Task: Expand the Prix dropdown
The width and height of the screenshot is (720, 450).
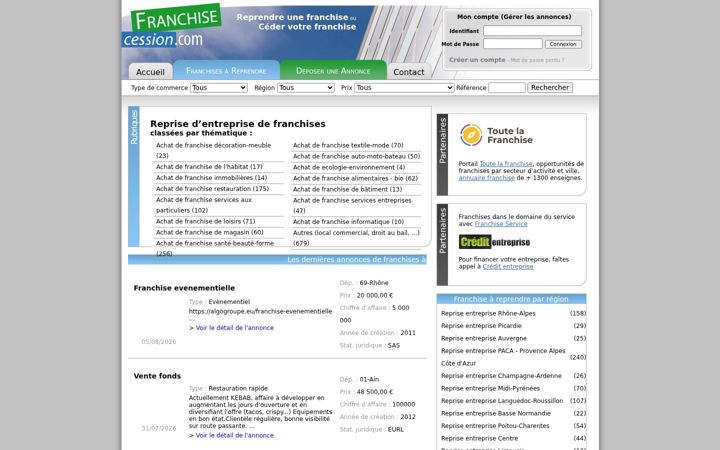Action: [x=405, y=88]
